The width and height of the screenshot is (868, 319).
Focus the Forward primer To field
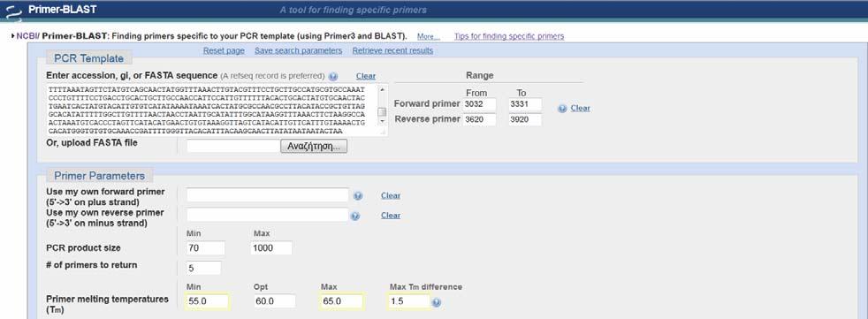tap(525, 104)
